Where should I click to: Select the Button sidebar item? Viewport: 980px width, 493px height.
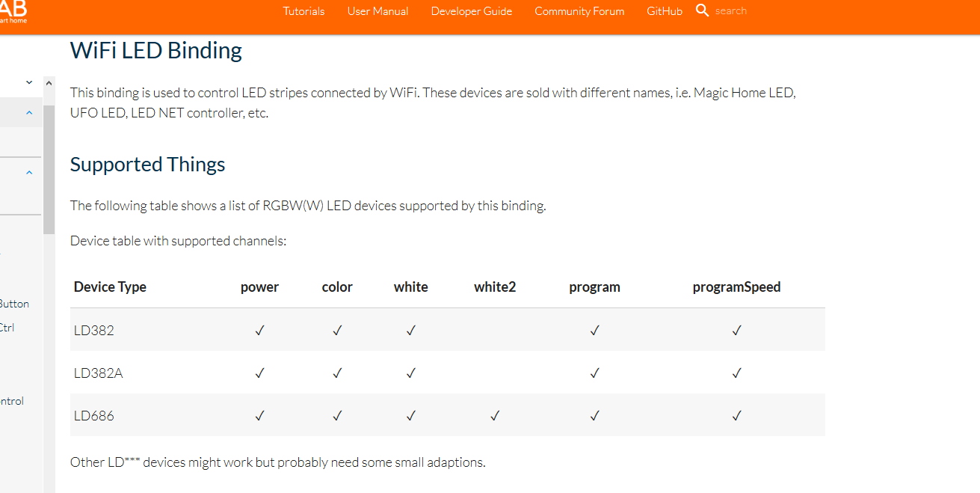tap(14, 304)
